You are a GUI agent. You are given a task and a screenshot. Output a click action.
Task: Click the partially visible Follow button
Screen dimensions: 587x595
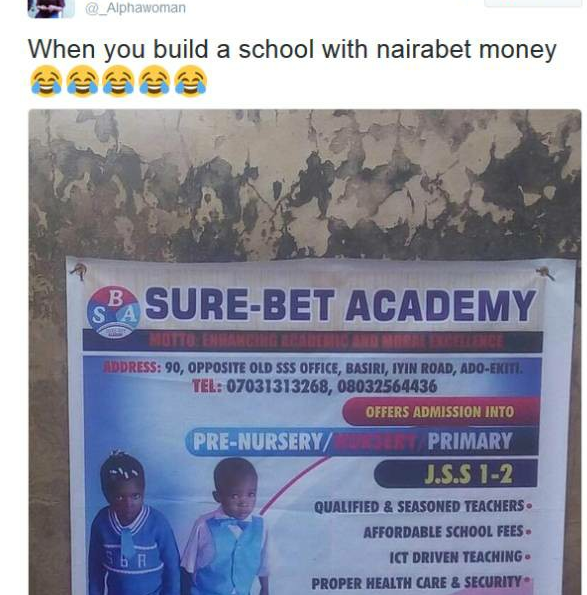[x=533, y=3]
